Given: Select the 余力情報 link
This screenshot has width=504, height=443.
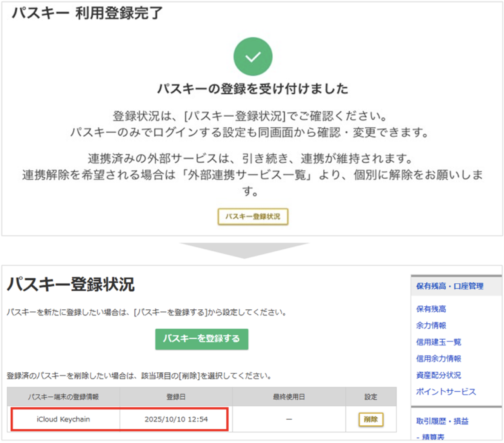Looking at the screenshot, I should coord(431,325).
